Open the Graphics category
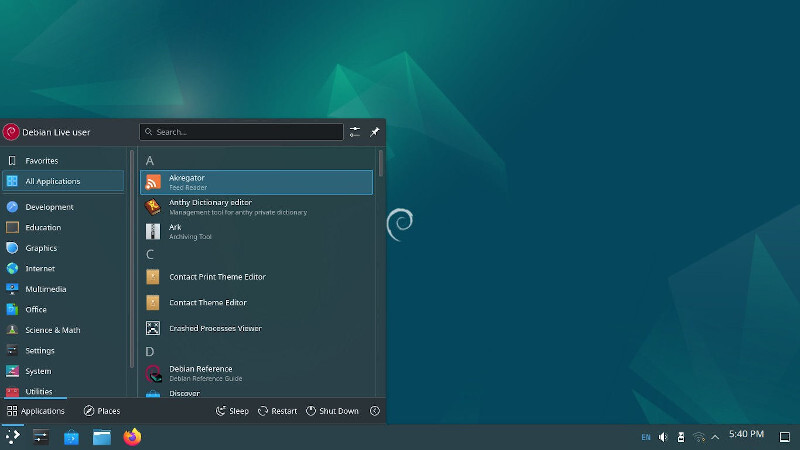 pos(63,247)
